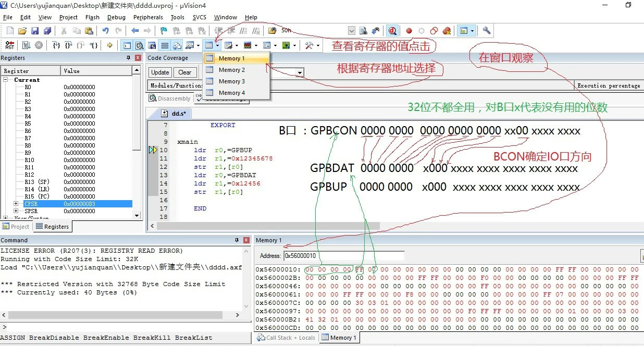Switch to the Project tab
This screenshot has height=346, width=644.
click(16, 227)
